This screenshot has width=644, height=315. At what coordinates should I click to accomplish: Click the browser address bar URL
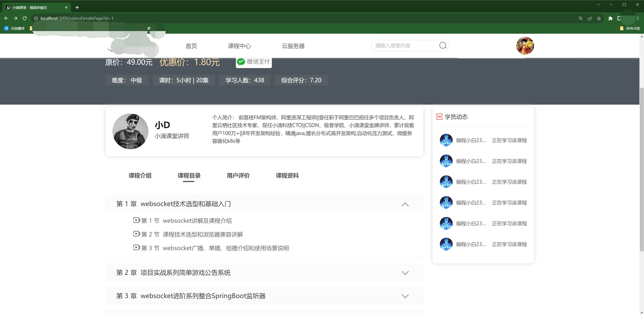pos(77,18)
